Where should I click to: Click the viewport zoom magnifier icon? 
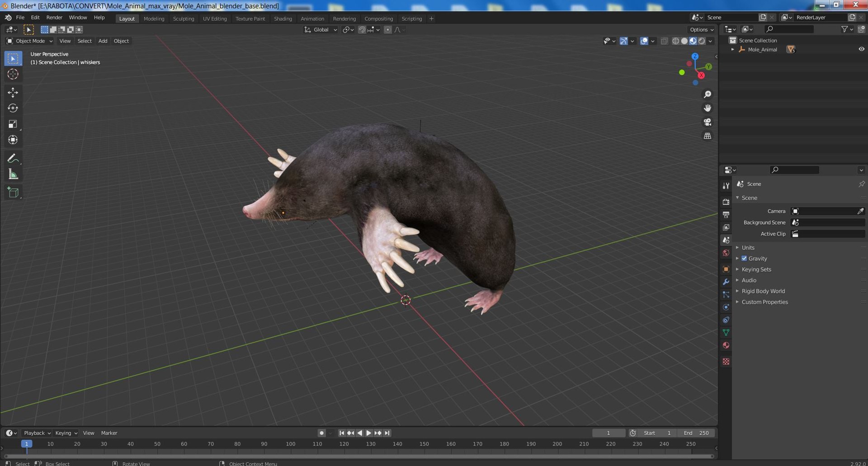tap(708, 94)
